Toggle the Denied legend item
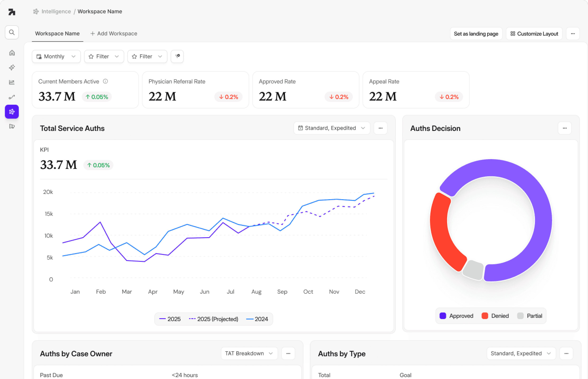This screenshot has height=379, width=588. [495, 316]
